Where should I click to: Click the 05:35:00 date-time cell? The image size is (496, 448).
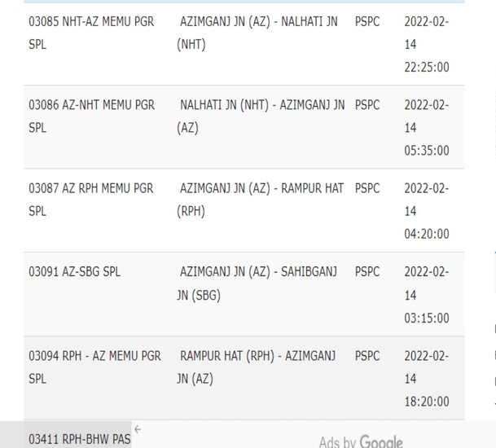click(x=427, y=128)
